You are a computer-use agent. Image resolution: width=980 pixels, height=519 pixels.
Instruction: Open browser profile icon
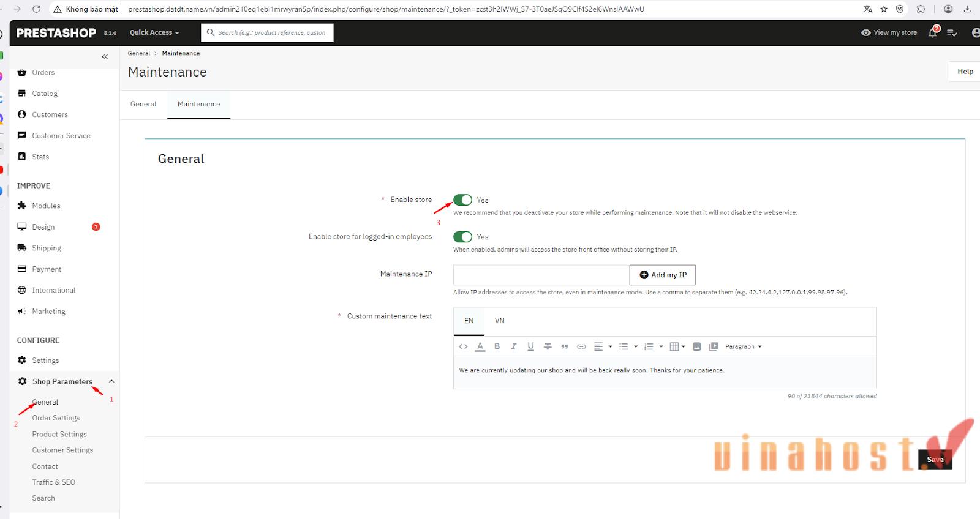coord(948,9)
